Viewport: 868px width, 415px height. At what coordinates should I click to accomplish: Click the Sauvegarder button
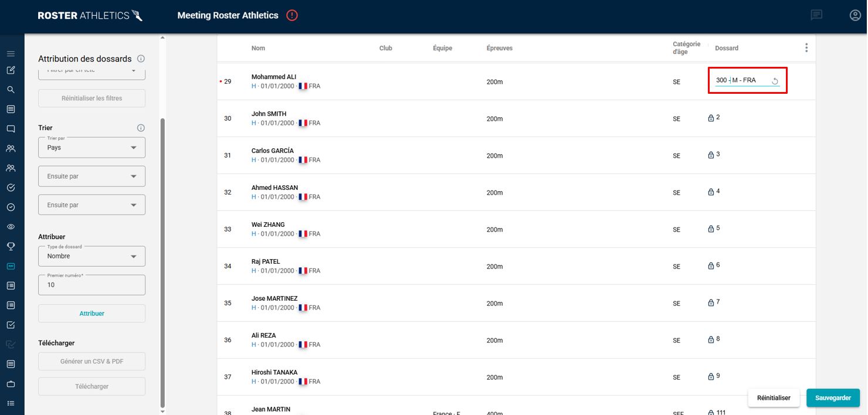point(833,397)
